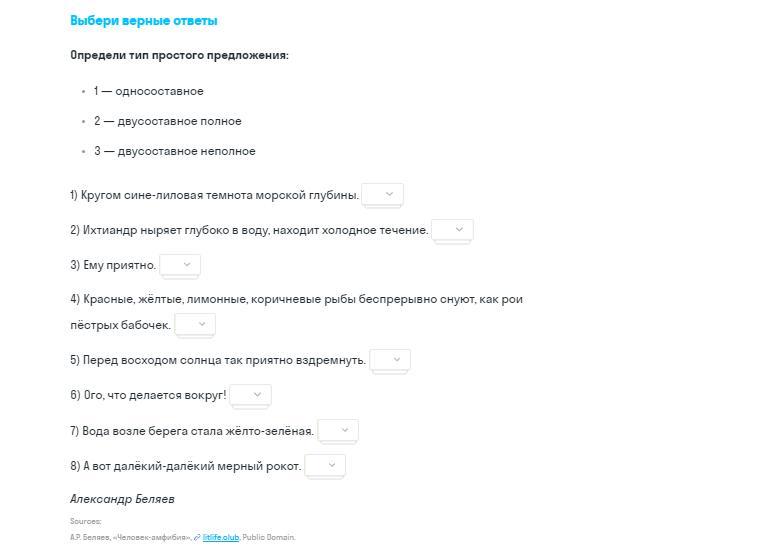Expand dropdown beside «Ого, что делается вокруг!»
This screenshot has width=775, height=552.
[x=250, y=395]
